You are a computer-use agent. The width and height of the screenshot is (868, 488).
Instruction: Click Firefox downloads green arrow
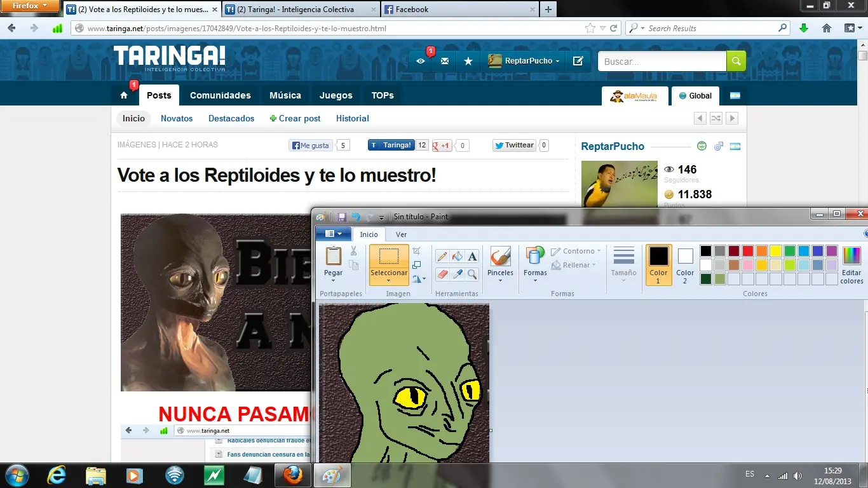point(804,28)
